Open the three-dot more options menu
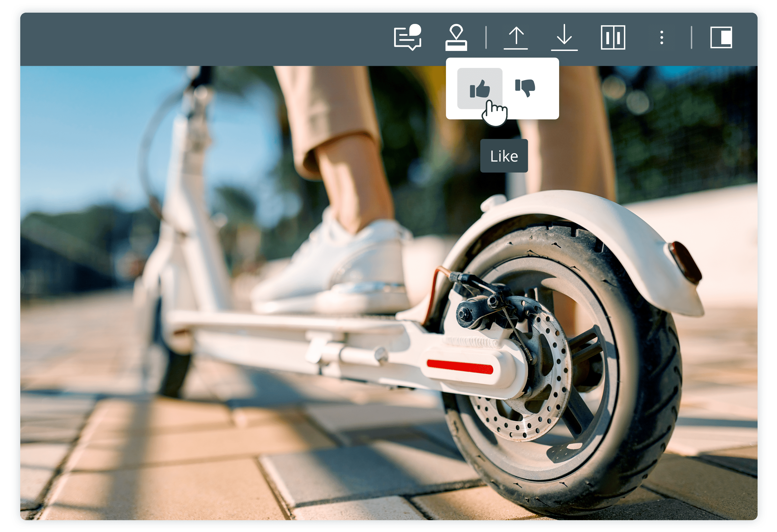Viewport: 777px width, 532px height. tap(662, 37)
